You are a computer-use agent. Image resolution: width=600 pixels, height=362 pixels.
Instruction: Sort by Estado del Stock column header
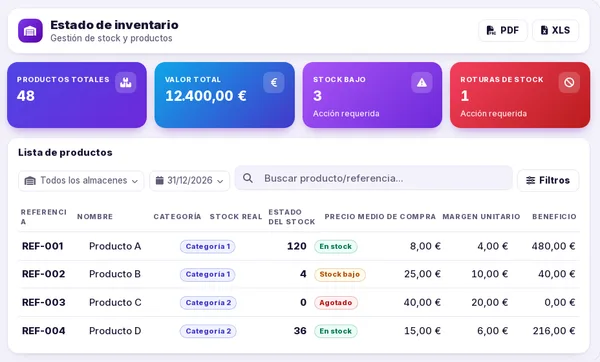point(292,217)
